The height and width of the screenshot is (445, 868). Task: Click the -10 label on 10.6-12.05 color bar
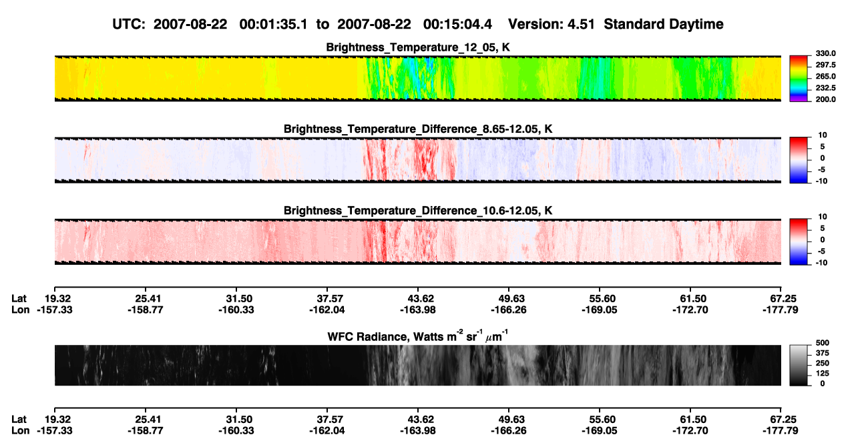(x=822, y=262)
